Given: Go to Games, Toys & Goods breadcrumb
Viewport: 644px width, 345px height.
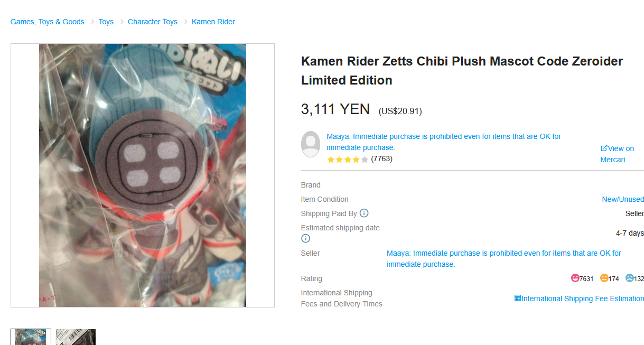Looking at the screenshot, I should click(x=48, y=22).
